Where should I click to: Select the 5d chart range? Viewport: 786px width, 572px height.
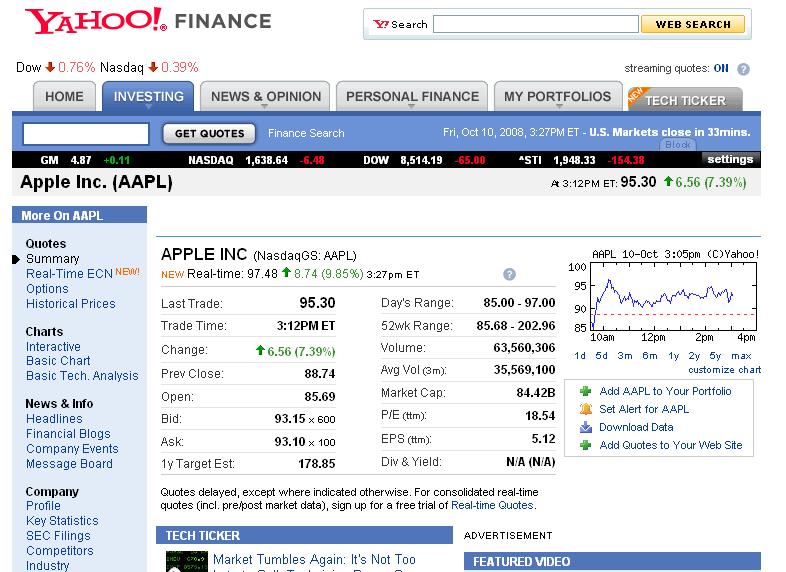(602, 356)
